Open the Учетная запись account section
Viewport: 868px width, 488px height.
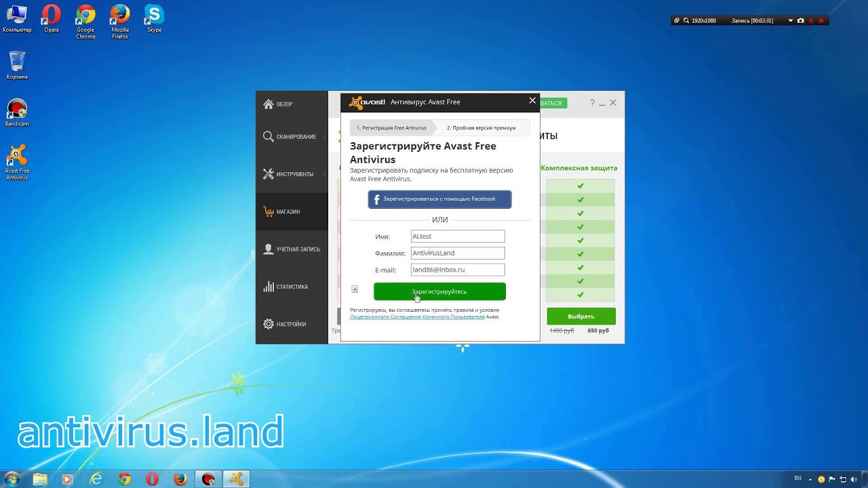click(292, 249)
